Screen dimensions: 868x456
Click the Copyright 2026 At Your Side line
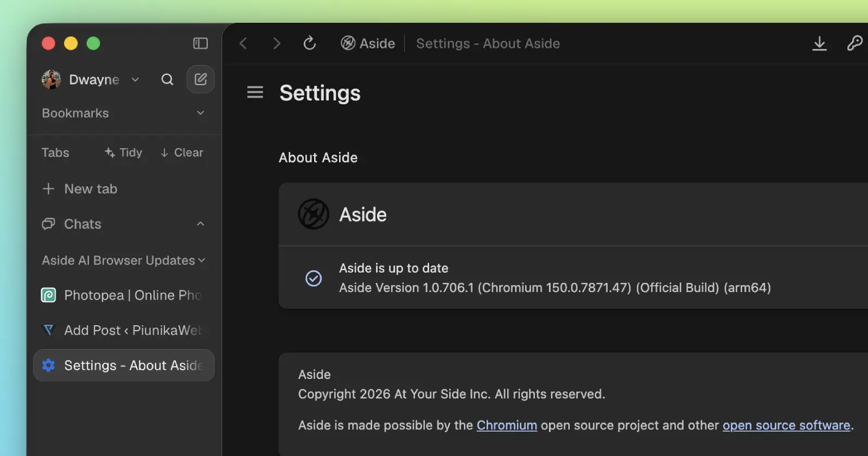(x=451, y=394)
